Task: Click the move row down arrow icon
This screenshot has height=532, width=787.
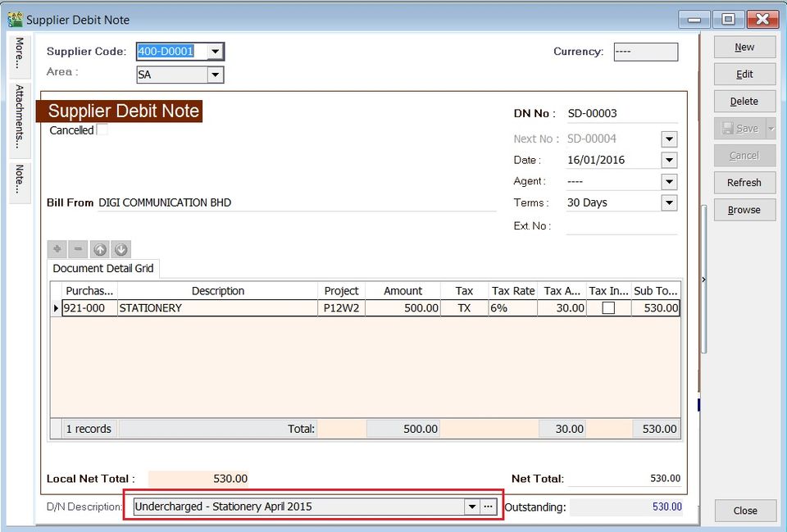Action: tap(121, 249)
